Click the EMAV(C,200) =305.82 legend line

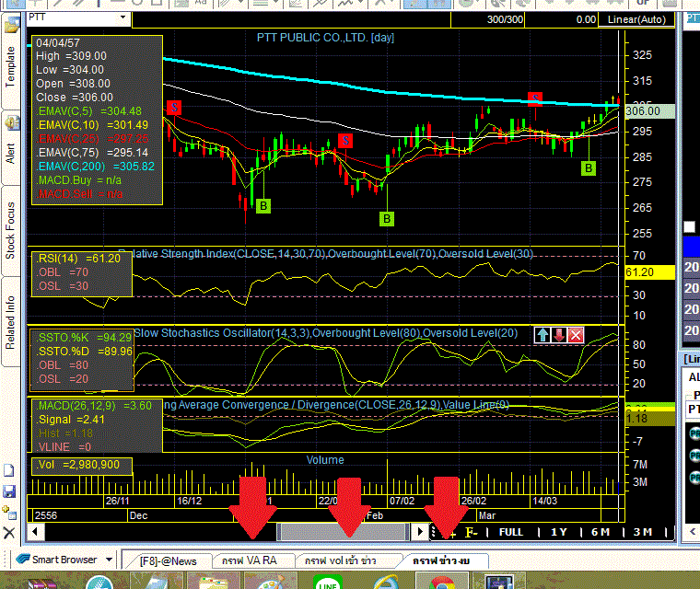(x=96, y=167)
